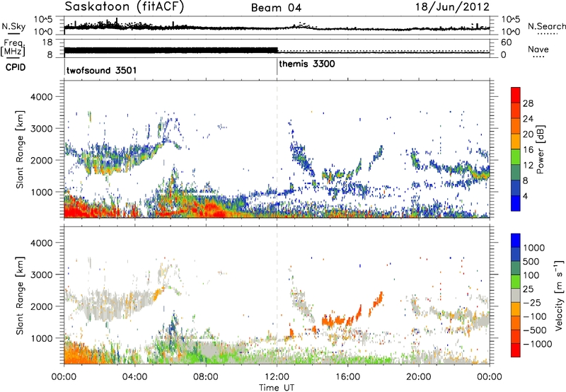Click the '12:00' time axis tick label

coord(277,377)
